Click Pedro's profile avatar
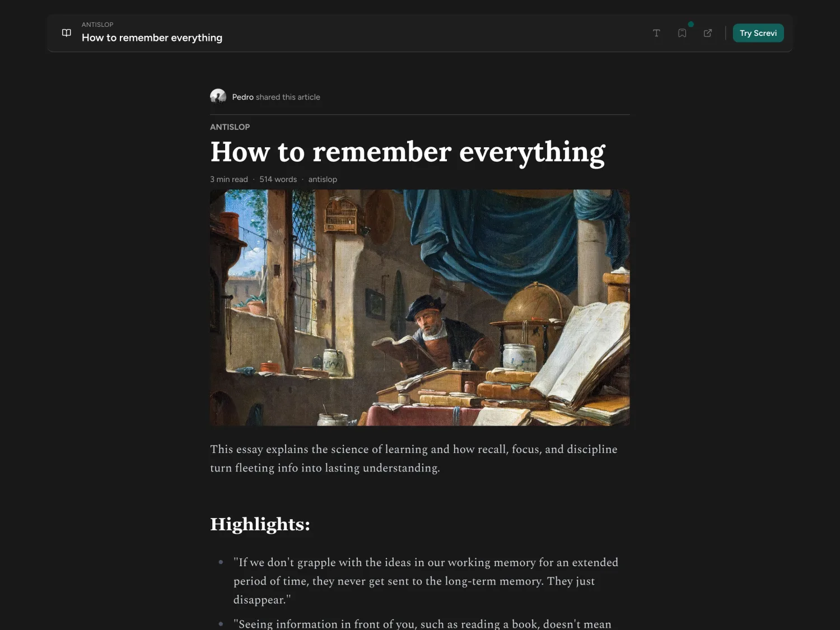The height and width of the screenshot is (630, 840). [218, 97]
